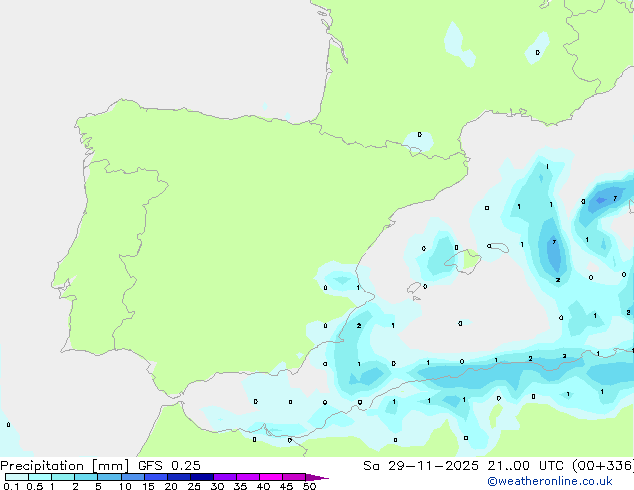
Task: Click the 40 mm magenta legend swatch
Action: 271,477
